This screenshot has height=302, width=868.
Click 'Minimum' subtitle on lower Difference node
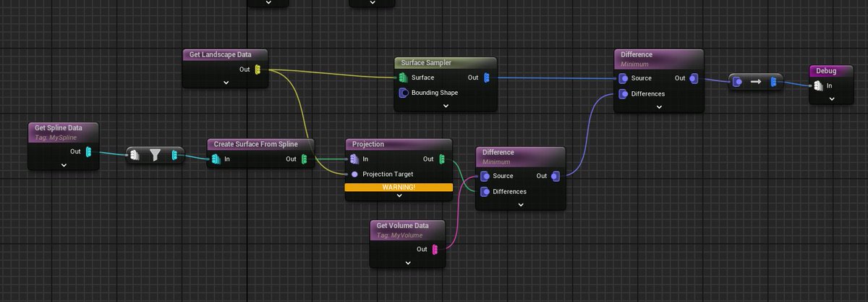coord(496,162)
